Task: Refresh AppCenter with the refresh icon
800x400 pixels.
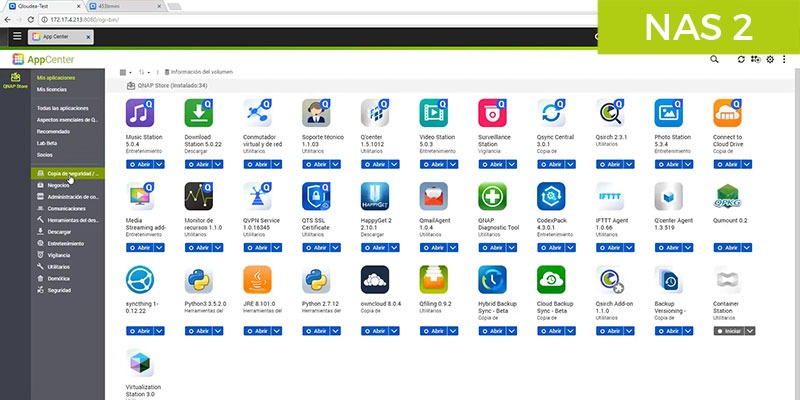Action: (741, 60)
